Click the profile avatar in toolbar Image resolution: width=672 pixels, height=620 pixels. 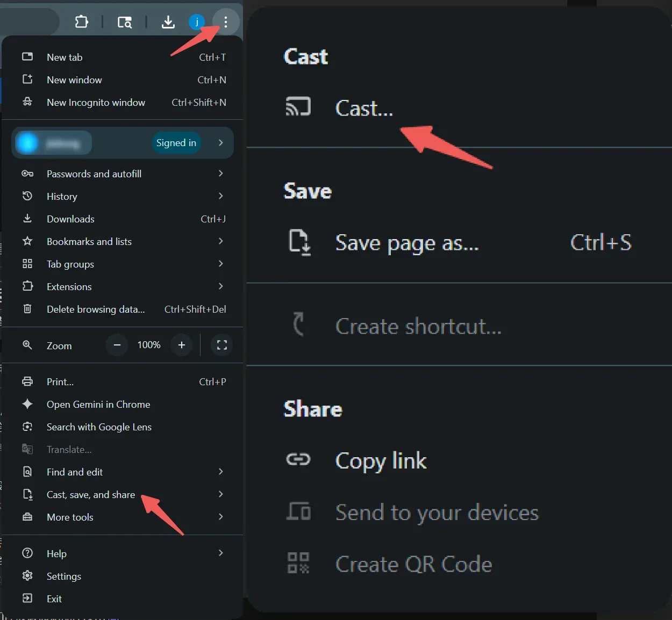197,22
